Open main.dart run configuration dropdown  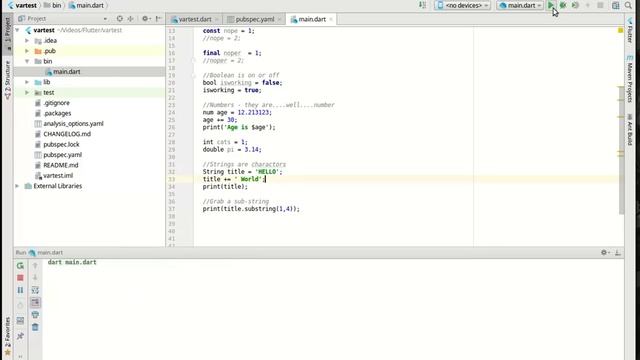[x=520, y=5]
